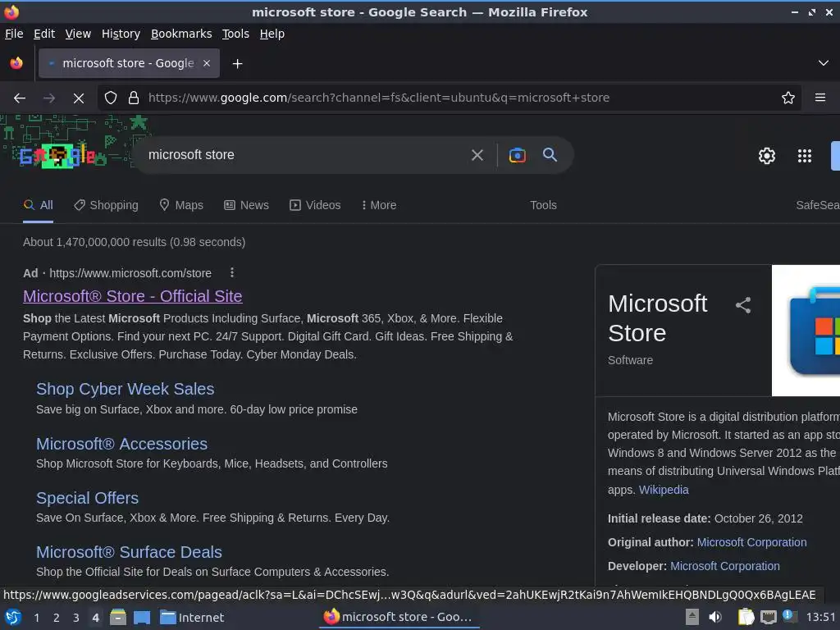Open the Tools search options

tap(543, 205)
